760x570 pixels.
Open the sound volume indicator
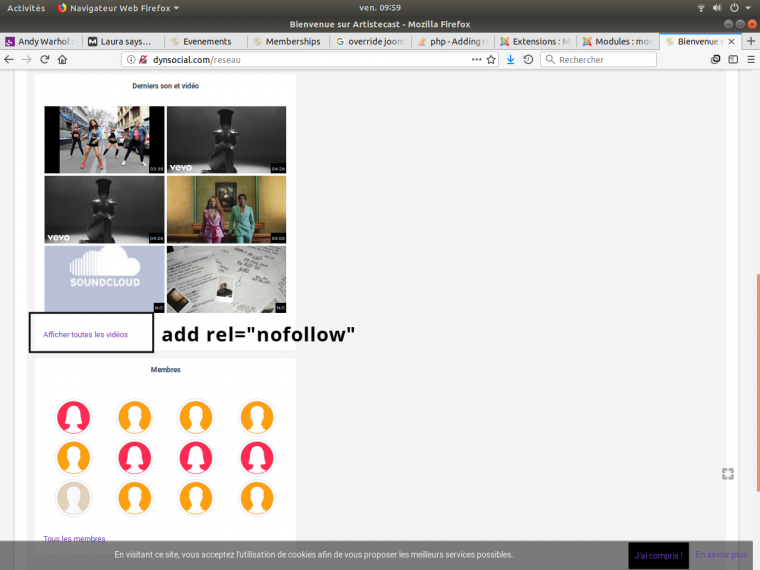(717, 8)
